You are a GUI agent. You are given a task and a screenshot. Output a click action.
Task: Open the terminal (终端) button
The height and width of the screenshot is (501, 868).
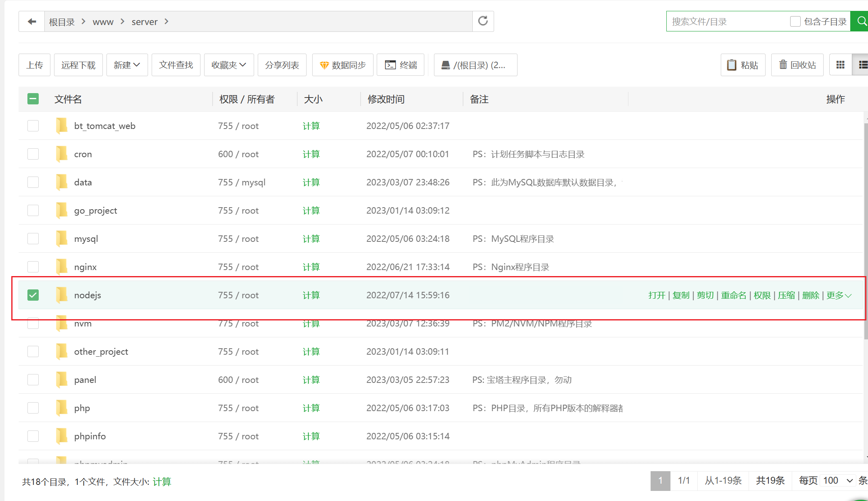(x=401, y=65)
